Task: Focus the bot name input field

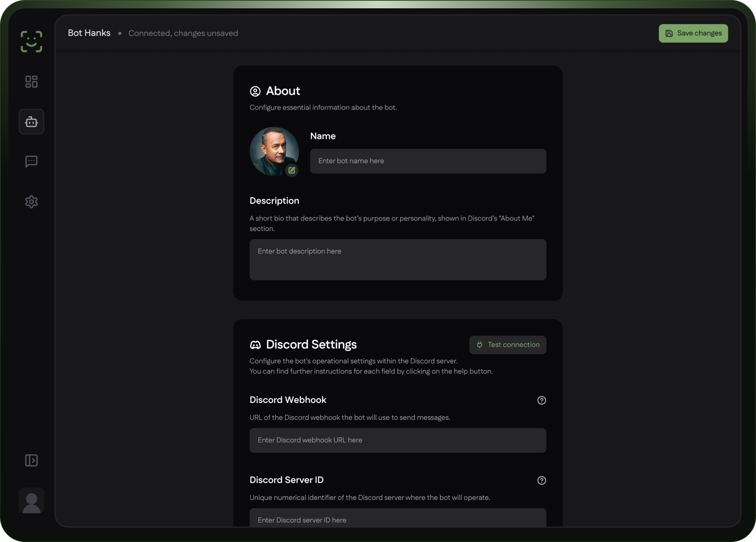Action: click(x=428, y=161)
